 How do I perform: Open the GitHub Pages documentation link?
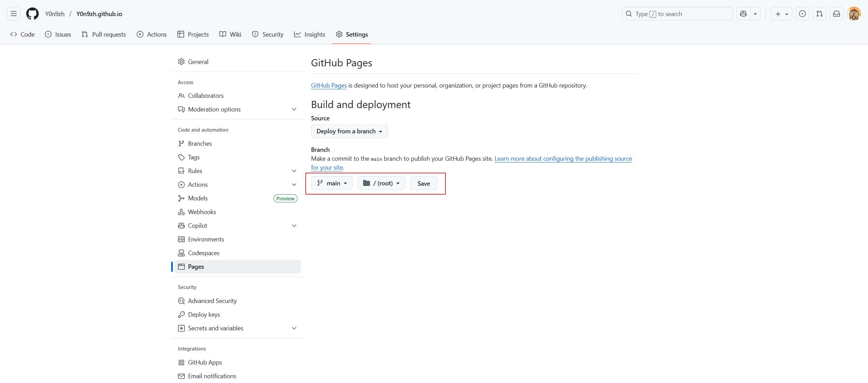(329, 85)
